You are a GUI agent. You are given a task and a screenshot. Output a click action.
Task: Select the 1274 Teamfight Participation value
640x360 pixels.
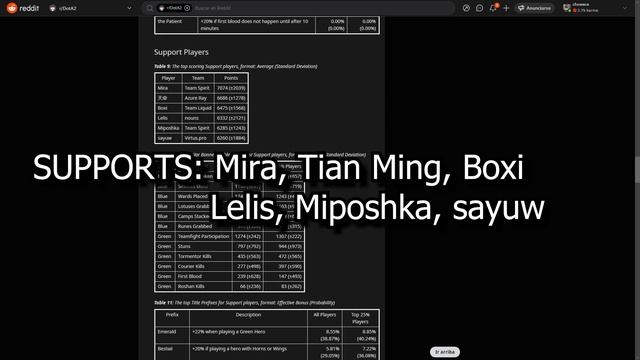tap(248, 236)
